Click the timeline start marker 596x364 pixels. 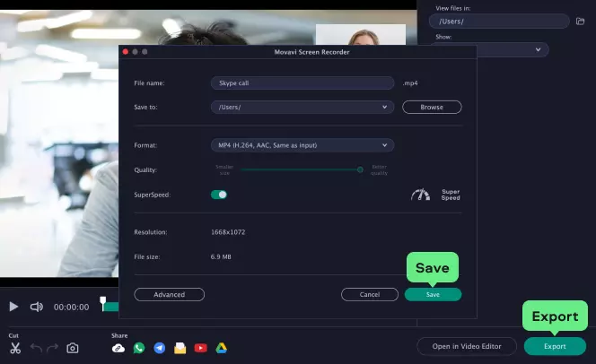point(103,303)
